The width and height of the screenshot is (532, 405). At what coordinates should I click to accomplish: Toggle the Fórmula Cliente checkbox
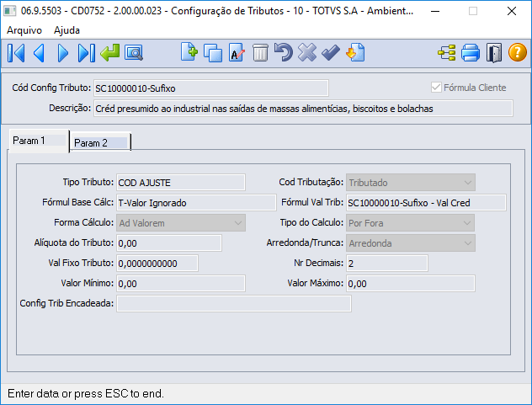click(x=436, y=88)
